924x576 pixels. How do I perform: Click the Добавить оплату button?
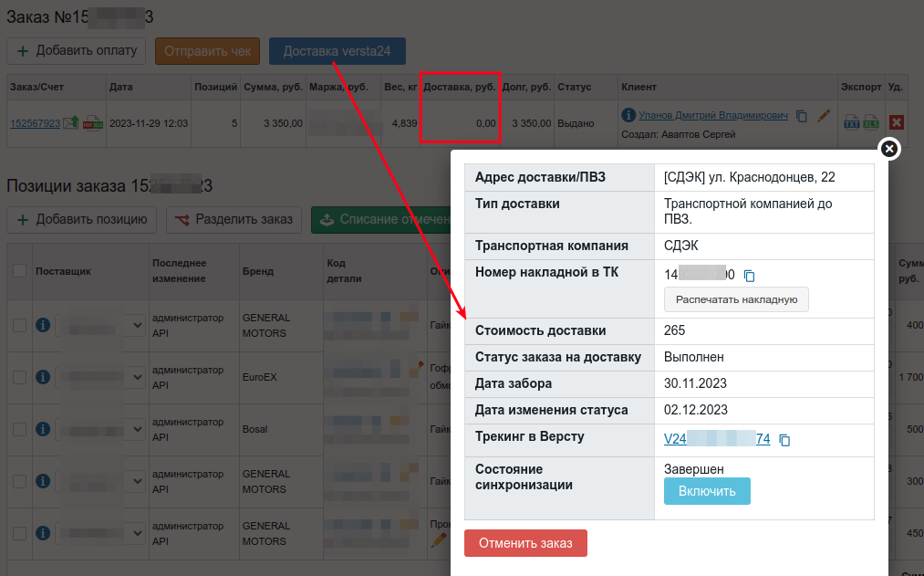click(x=76, y=51)
